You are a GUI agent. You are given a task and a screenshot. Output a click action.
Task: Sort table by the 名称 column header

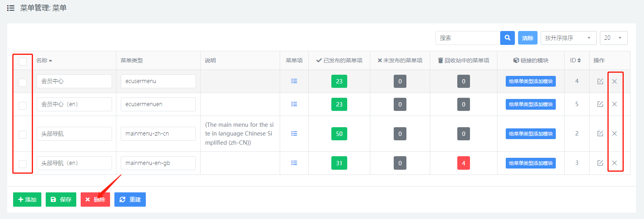click(x=44, y=60)
